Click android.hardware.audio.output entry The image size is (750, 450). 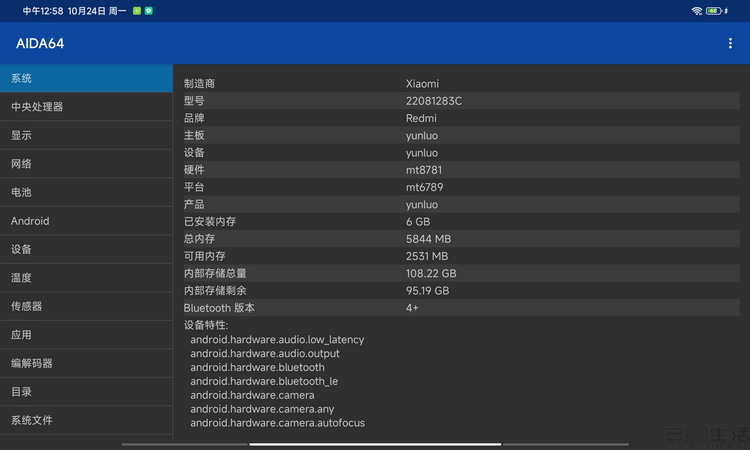pyautogui.click(x=265, y=353)
